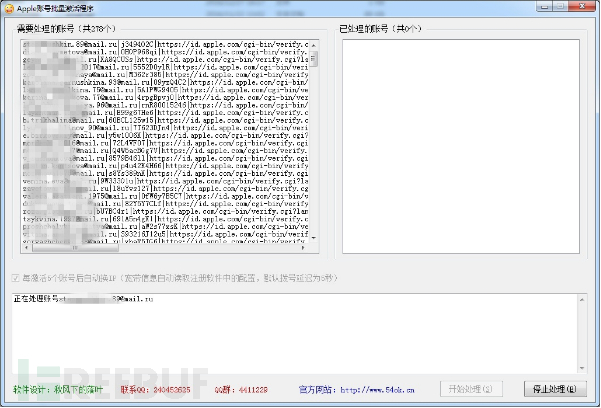Toggle the auto-switch IP every 5 accounts checkbox
Image resolution: width=601 pixels, height=408 pixels.
(x=15, y=278)
